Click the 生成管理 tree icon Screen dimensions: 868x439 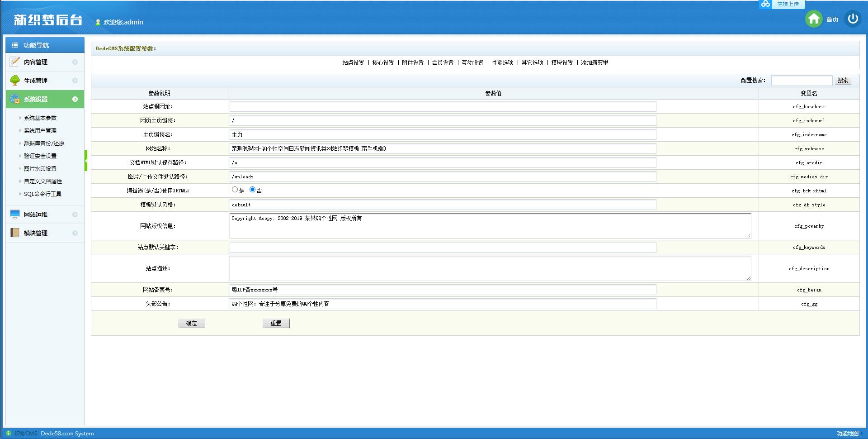tap(15, 80)
